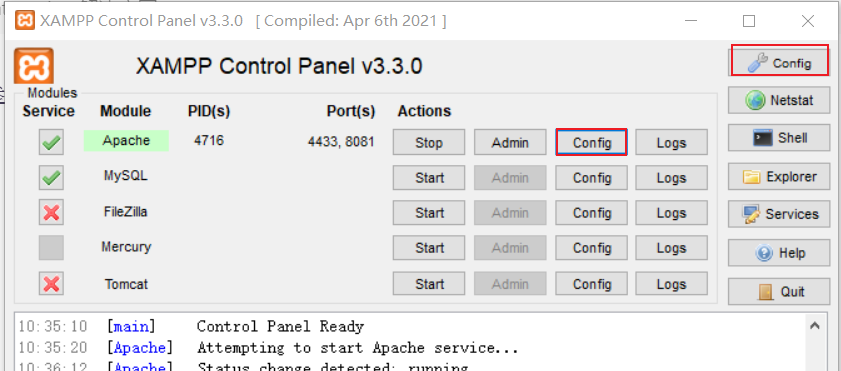Viewport: 841px width, 371px height.
Task: Start the MySQL module
Action: pyautogui.click(x=429, y=177)
